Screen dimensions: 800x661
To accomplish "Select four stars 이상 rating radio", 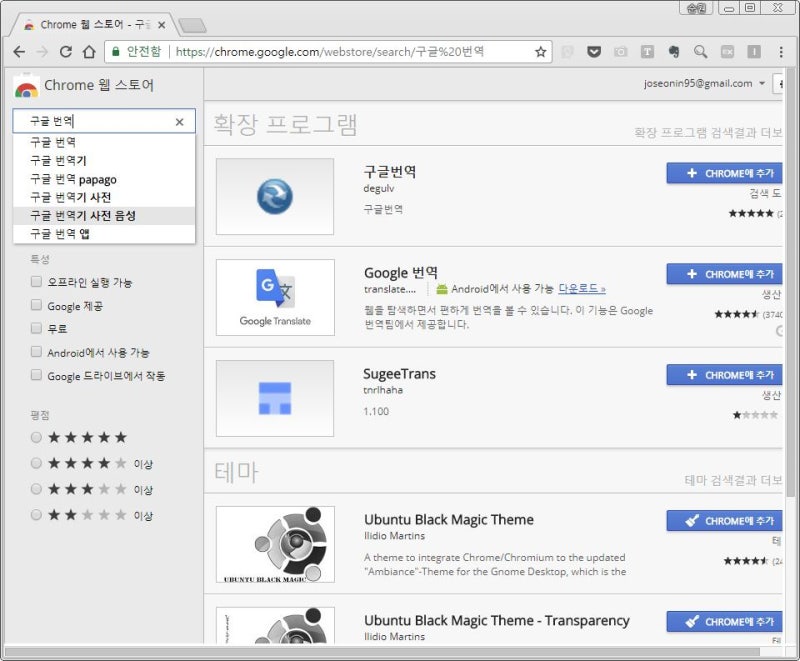I will pyautogui.click(x=36, y=463).
